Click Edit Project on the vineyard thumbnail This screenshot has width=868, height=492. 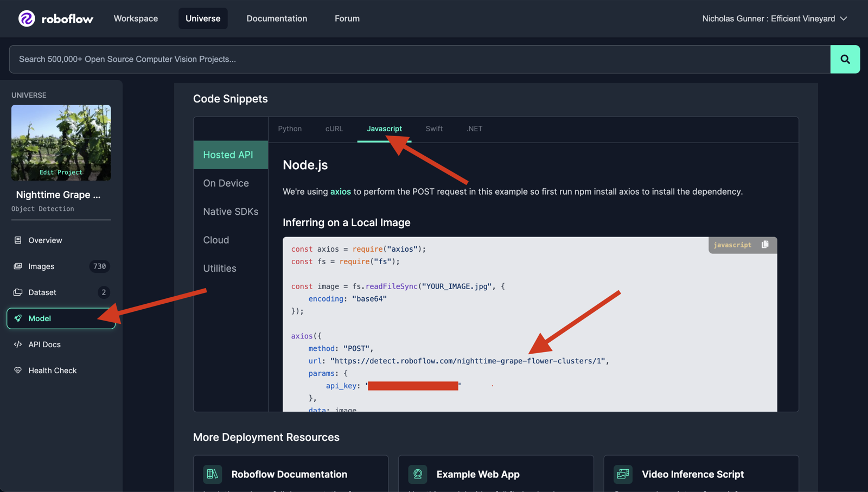click(61, 172)
